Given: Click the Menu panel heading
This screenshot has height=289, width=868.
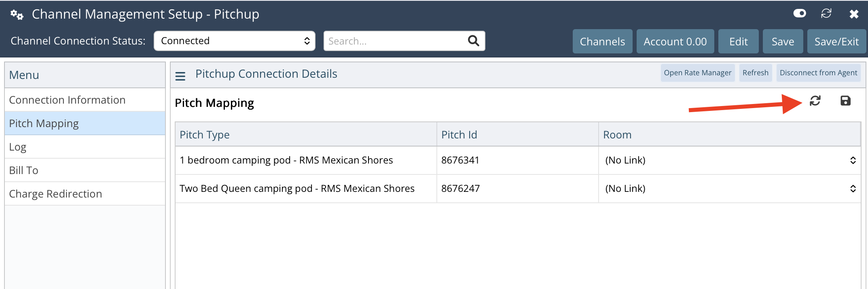Looking at the screenshot, I should (x=24, y=75).
